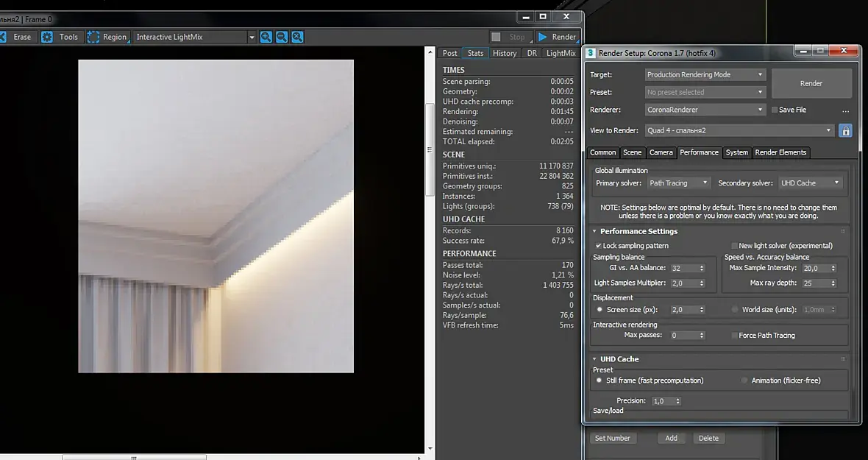Click GI vs. AA balance spinner arrows
This screenshot has width=868, height=460.
point(702,268)
